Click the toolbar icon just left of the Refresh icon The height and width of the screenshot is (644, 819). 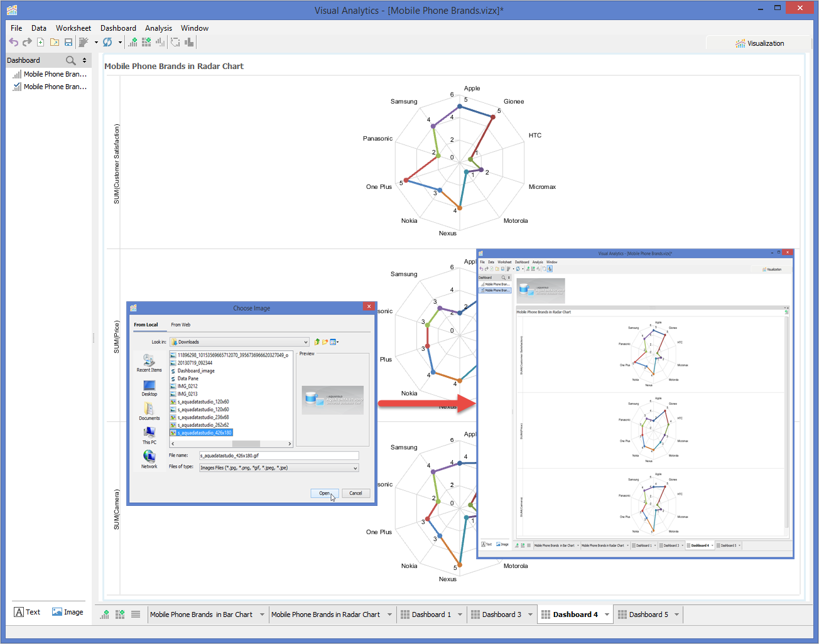[x=83, y=42]
